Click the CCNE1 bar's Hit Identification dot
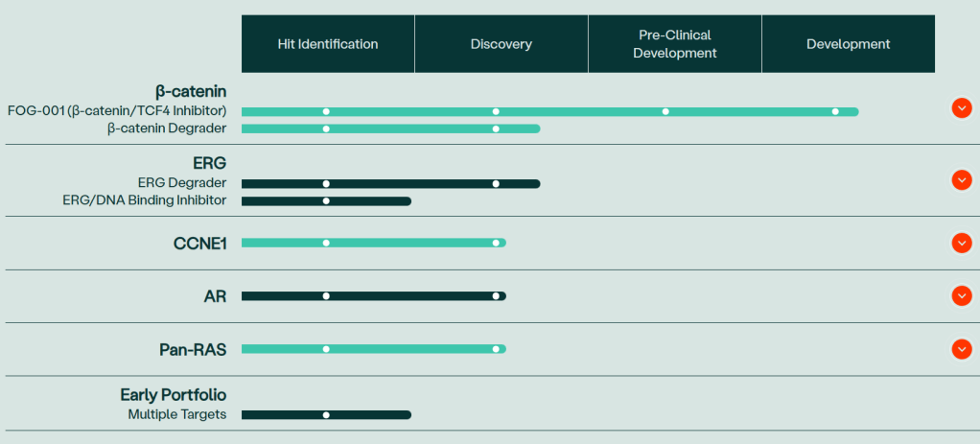 pos(326,244)
